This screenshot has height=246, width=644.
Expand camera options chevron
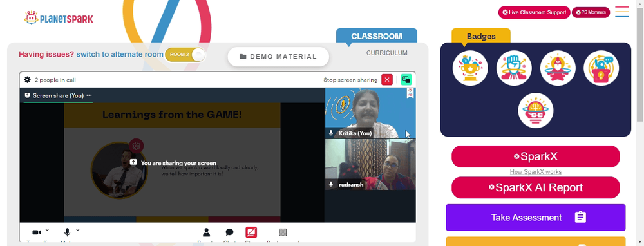(x=47, y=229)
